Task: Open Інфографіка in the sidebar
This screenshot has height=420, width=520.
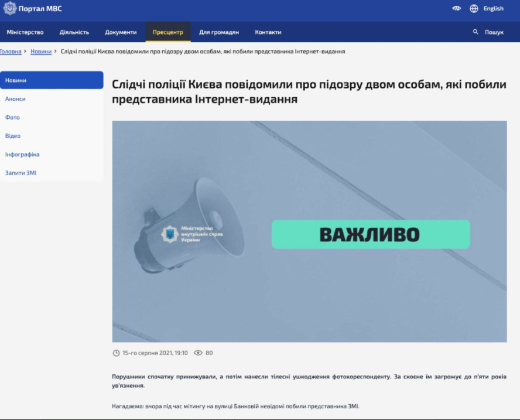Action: pyautogui.click(x=22, y=155)
